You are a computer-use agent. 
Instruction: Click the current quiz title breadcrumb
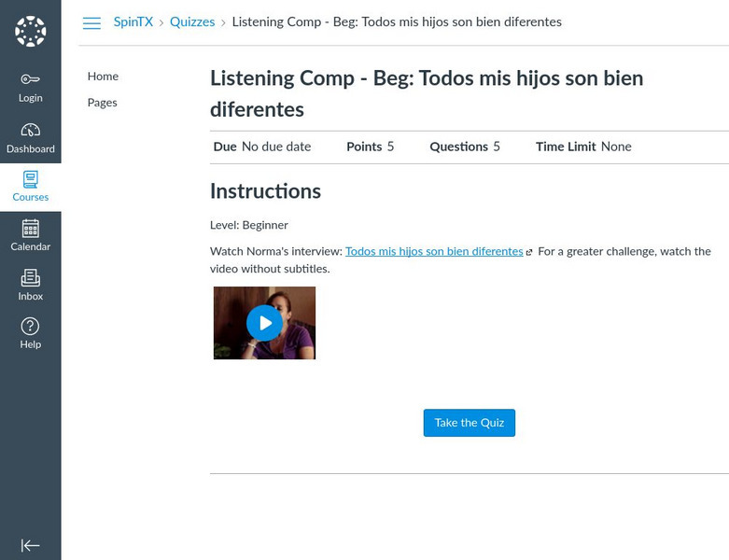point(397,22)
